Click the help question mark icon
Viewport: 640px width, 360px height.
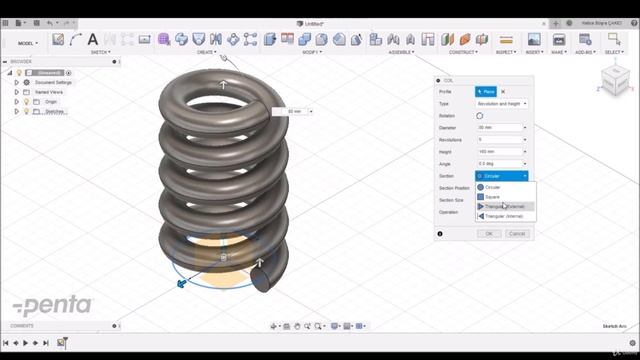click(634, 23)
